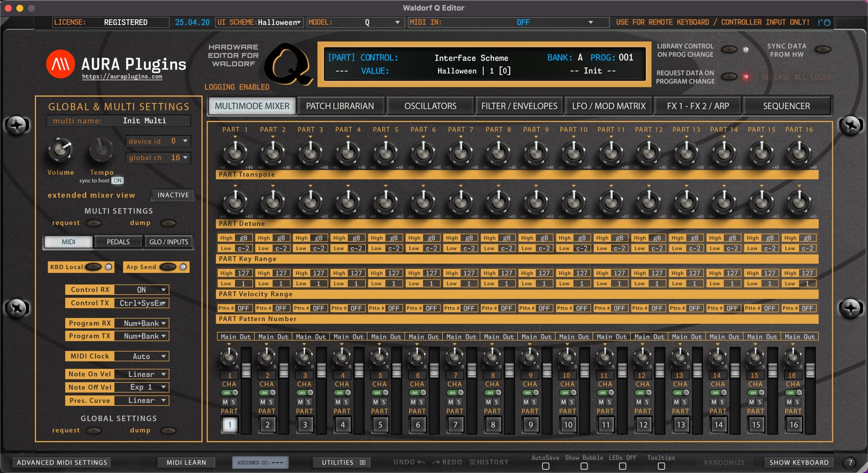The image size is (868, 473).
Task: Click the Global Settings dump button
Action: coord(168,431)
